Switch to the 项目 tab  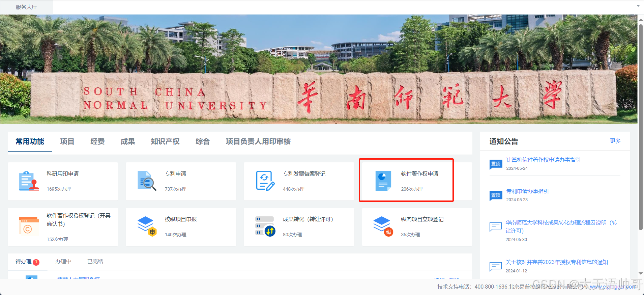pos(67,141)
